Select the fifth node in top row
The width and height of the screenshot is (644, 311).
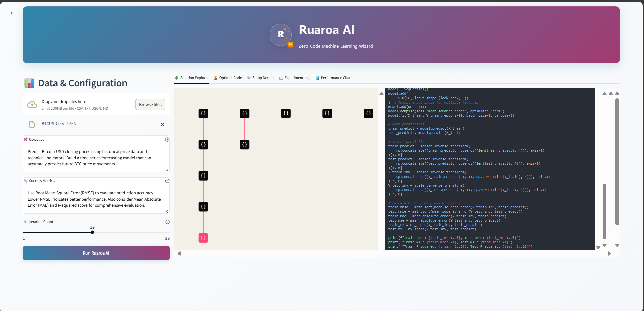pyautogui.click(x=368, y=113)
